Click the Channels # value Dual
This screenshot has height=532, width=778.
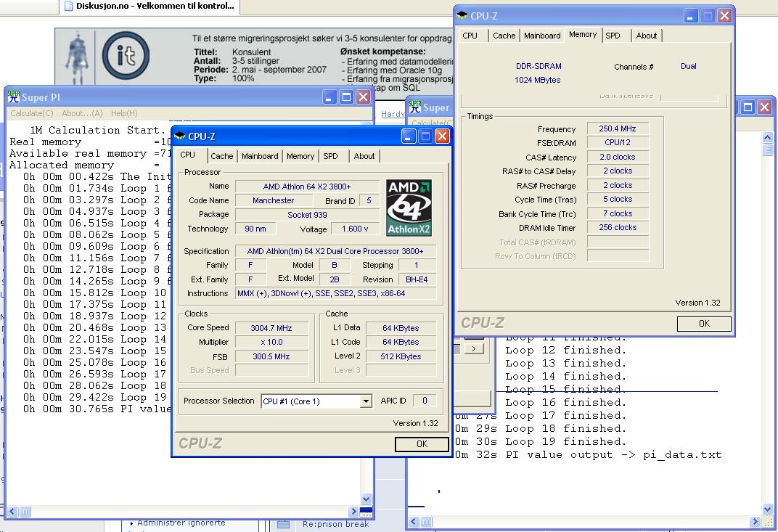pos(688,66)
